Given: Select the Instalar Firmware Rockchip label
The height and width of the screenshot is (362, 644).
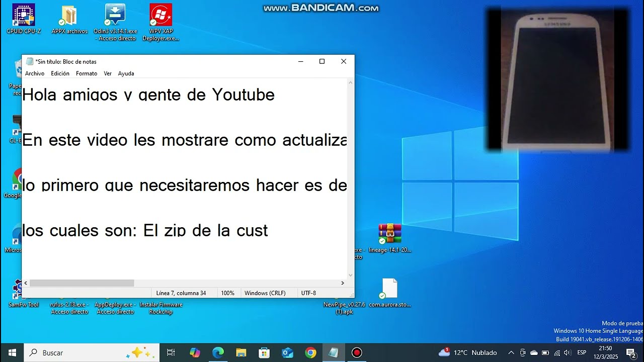Looking at the screenshot, I should tap(161, 308).
